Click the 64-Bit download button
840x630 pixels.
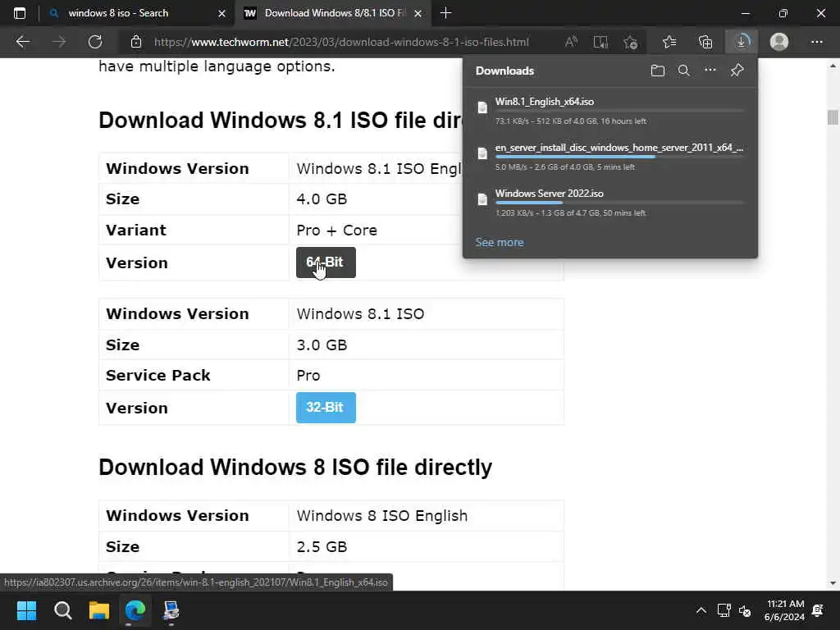click(x=326, y=262)
